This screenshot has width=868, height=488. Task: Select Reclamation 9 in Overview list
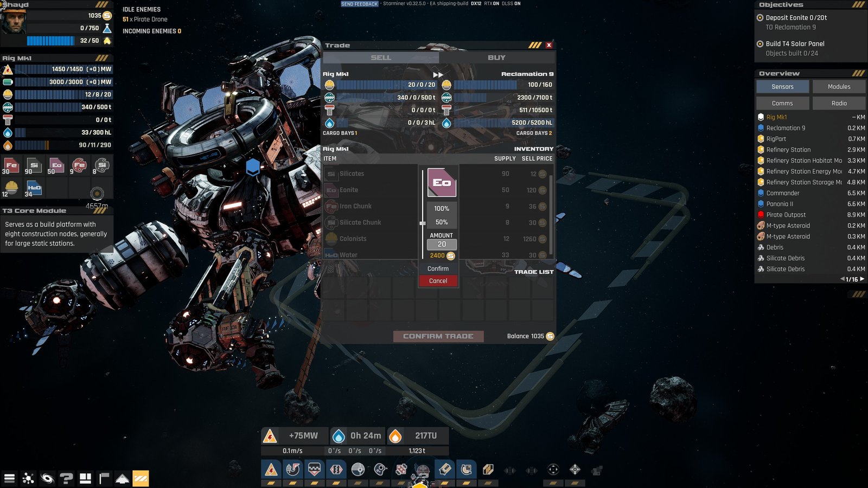tap(811, 128)
